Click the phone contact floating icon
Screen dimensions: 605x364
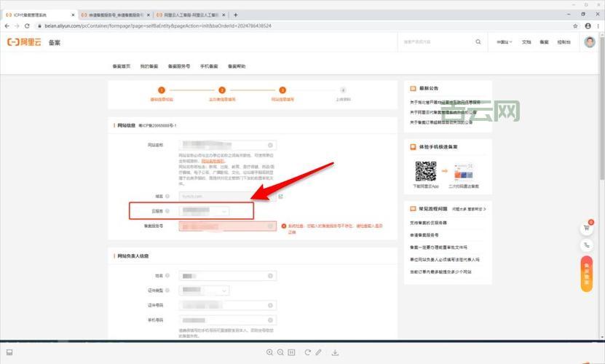[586, 245]
